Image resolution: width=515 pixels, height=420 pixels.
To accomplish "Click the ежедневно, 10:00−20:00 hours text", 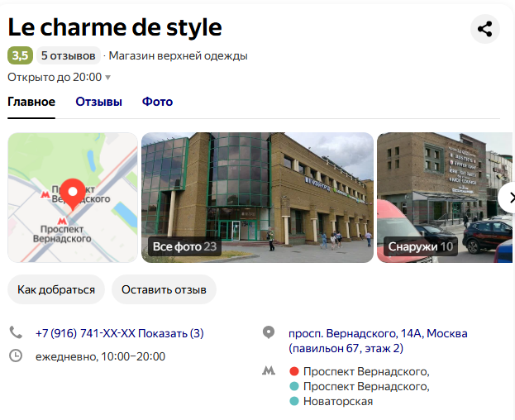I will pos(100,356).
